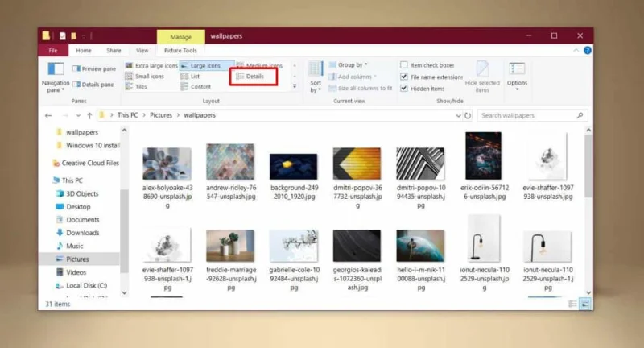
Task: Open Documents in the navigation pane
Action: 77,220
